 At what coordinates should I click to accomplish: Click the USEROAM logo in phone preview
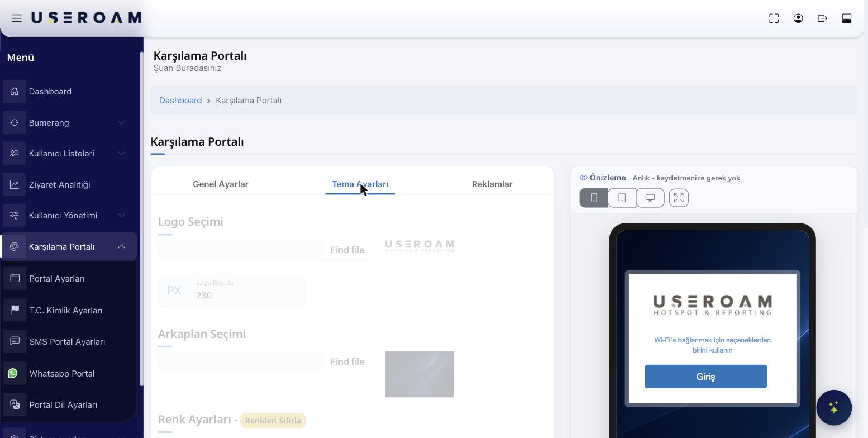tap(712, 305)
